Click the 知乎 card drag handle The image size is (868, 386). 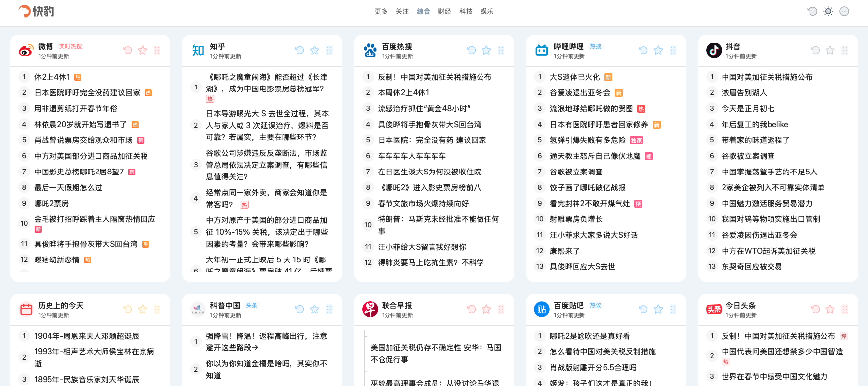coord(329,50)
